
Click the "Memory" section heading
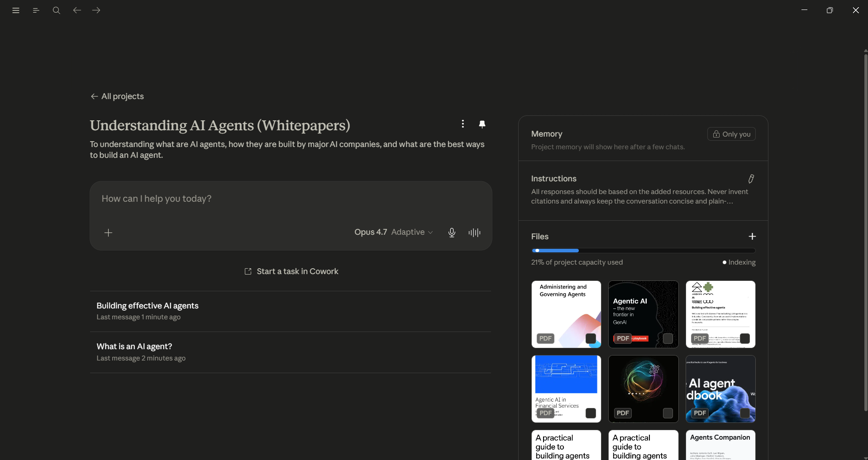pyautogui.click(x=547, y=134)
